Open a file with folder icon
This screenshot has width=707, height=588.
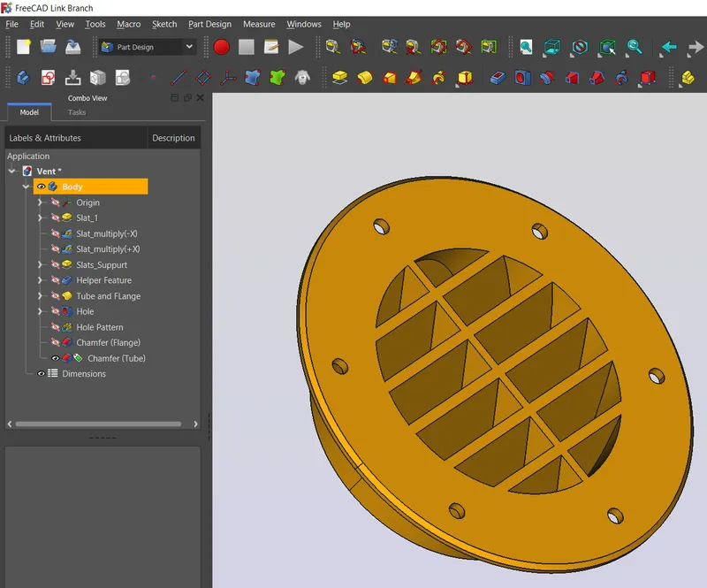[x=49, y=47]
